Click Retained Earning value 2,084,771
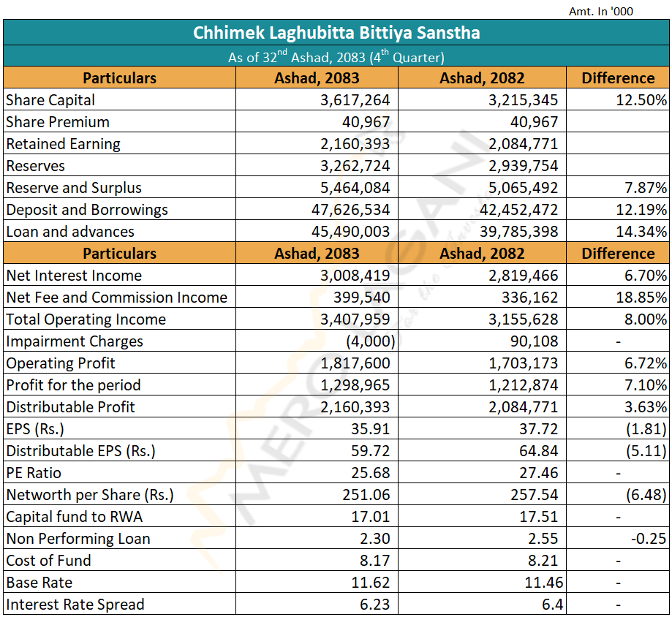The width and height of the screenshot is (672, 617). [x=524, y=144]
